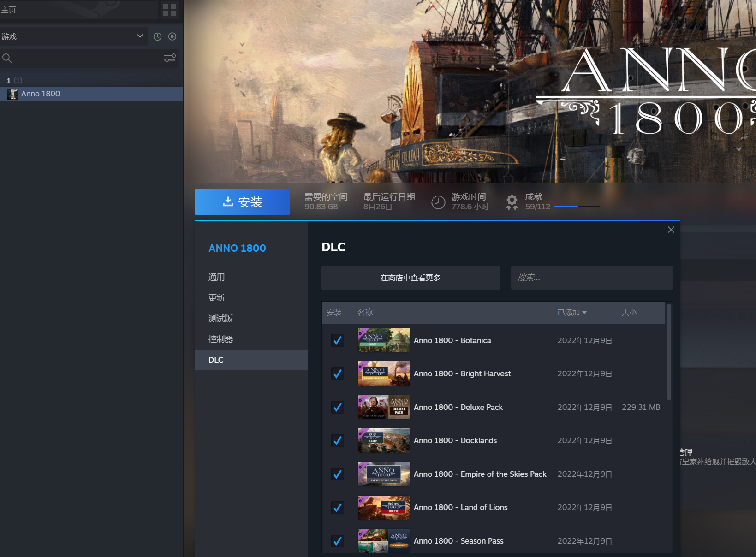This screenshot has height=557, width=756.
Task: Click the 最后运行日期 8月26日 text
Action: pos(389,202)
